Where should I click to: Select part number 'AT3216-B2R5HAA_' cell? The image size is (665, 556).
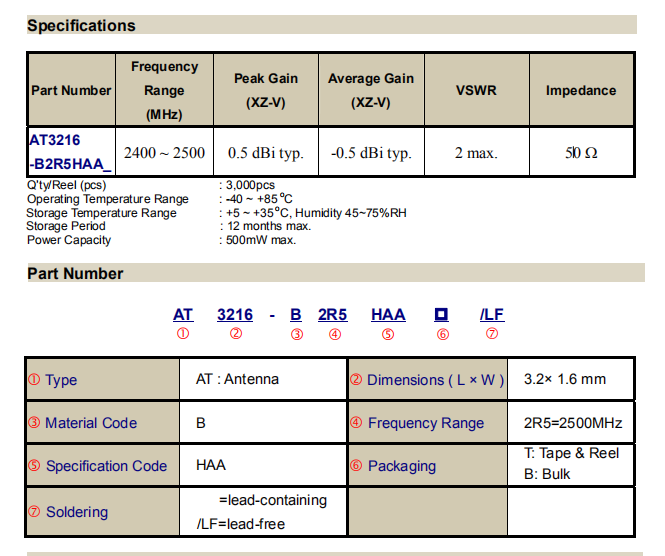pyautogui.click(x=71, y=152)
